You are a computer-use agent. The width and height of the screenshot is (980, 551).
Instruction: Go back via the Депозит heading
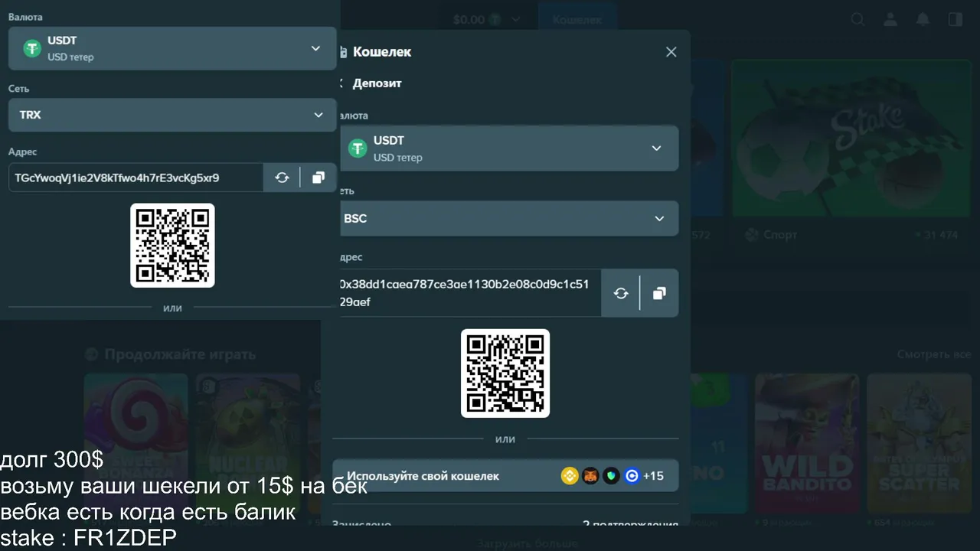pyautogui.click(x=377, y=83)
